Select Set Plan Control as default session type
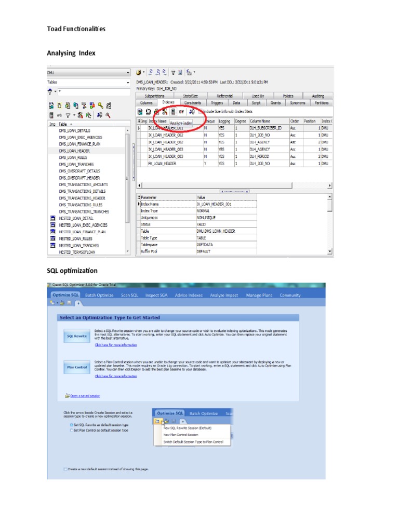 72,430
